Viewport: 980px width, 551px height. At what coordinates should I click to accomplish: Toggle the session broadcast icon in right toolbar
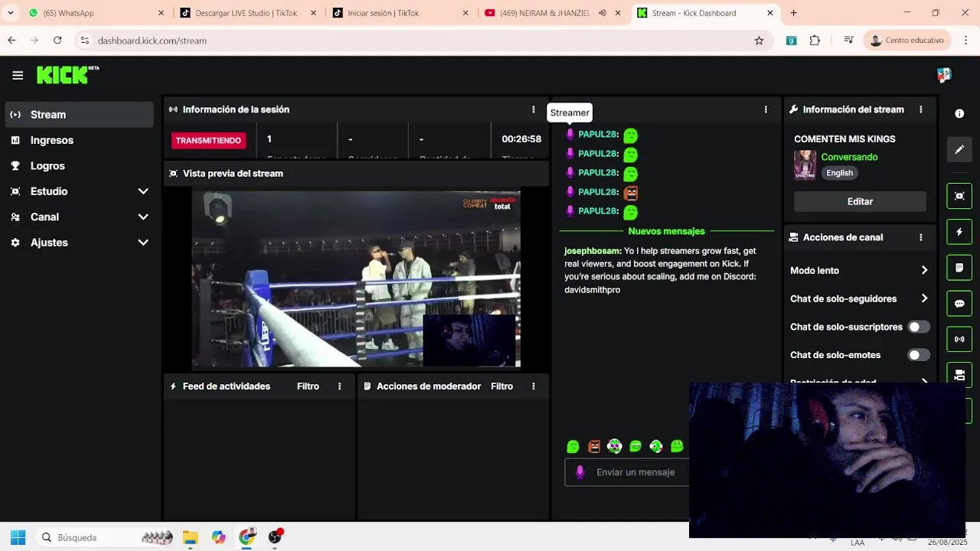click(x=959, y=339)
